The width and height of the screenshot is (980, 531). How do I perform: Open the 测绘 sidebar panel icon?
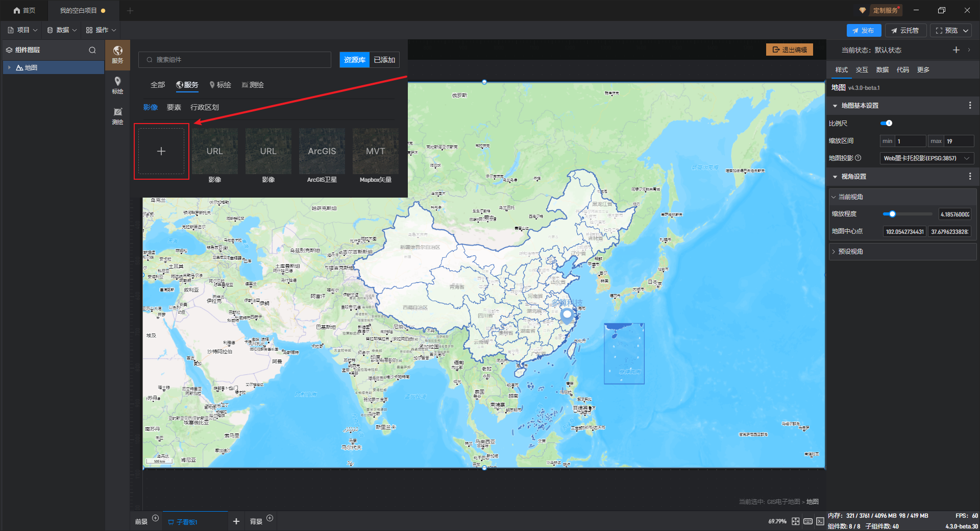pos(117,116)
